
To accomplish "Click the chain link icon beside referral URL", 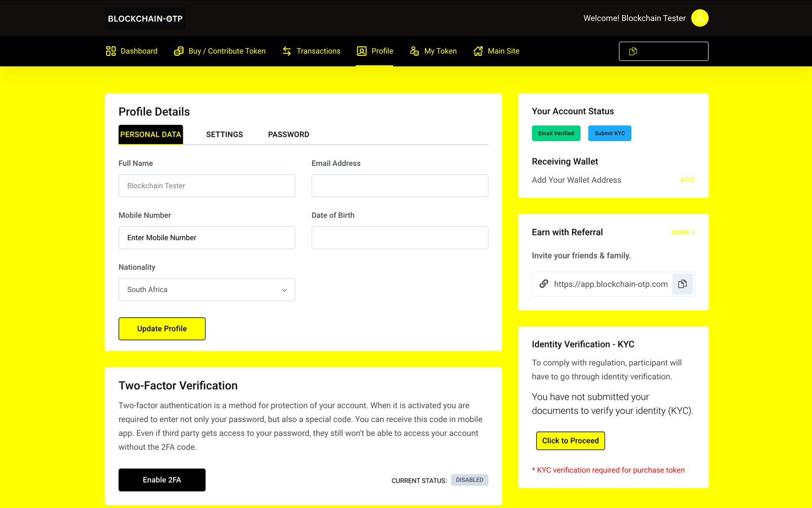I will [x=544, y=284].
